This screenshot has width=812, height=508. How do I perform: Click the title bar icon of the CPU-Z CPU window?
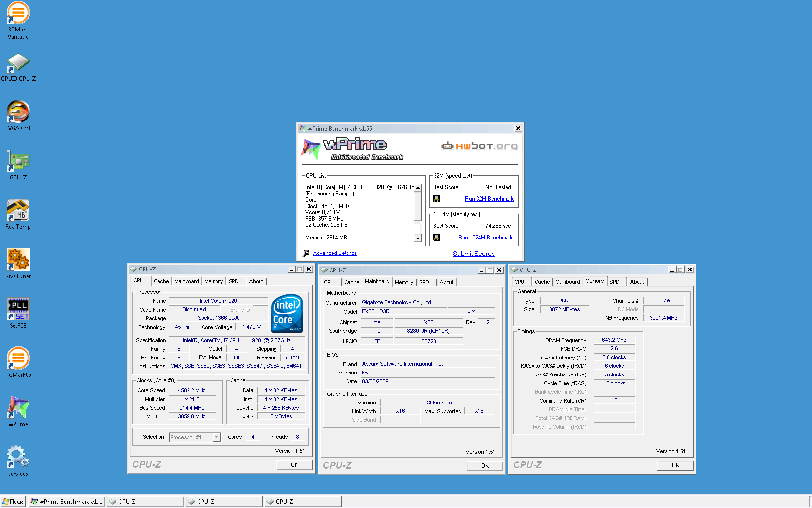tap(133, 269)
